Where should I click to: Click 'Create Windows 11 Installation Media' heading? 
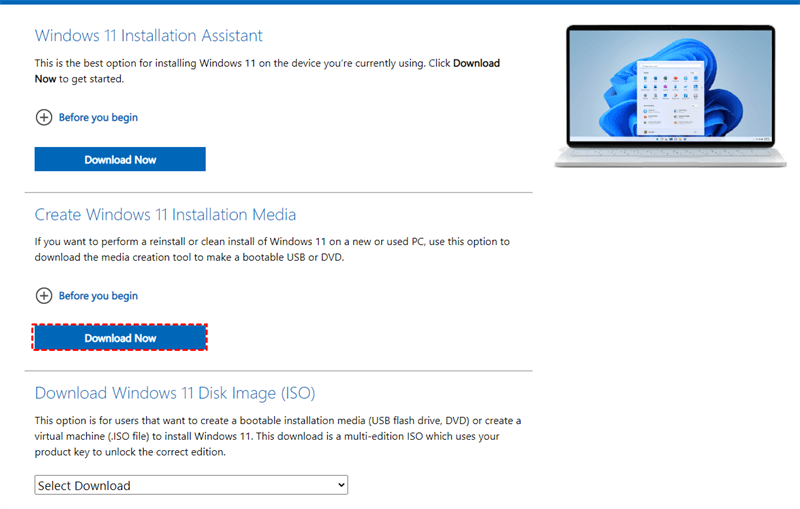coord(165,215)
